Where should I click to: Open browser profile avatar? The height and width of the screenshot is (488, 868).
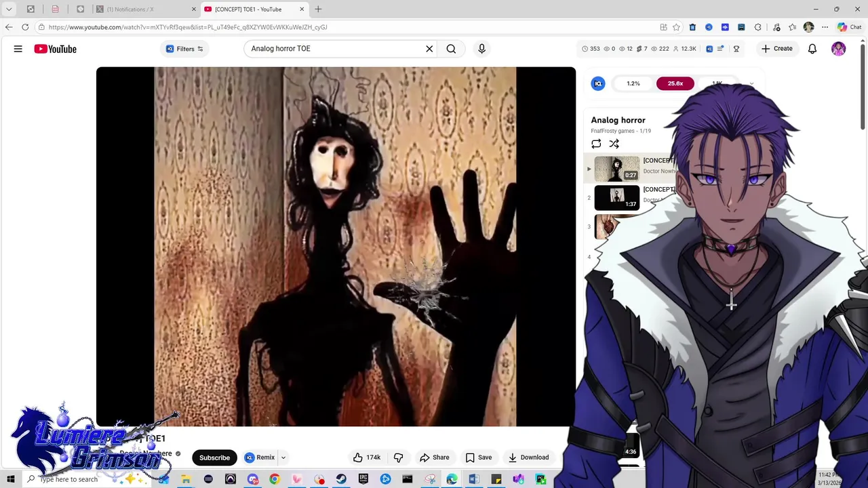(808, 27)
